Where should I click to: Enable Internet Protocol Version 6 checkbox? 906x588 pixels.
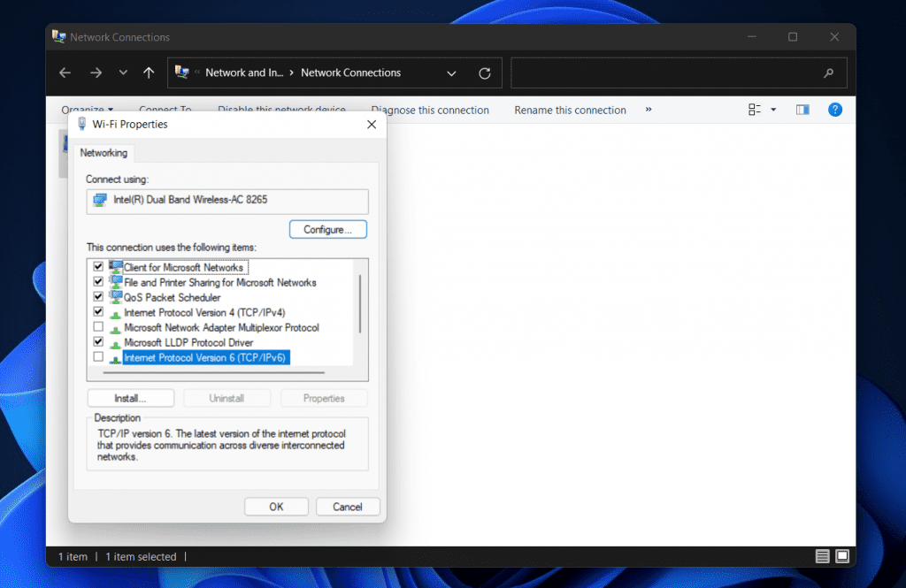(98, 357)
